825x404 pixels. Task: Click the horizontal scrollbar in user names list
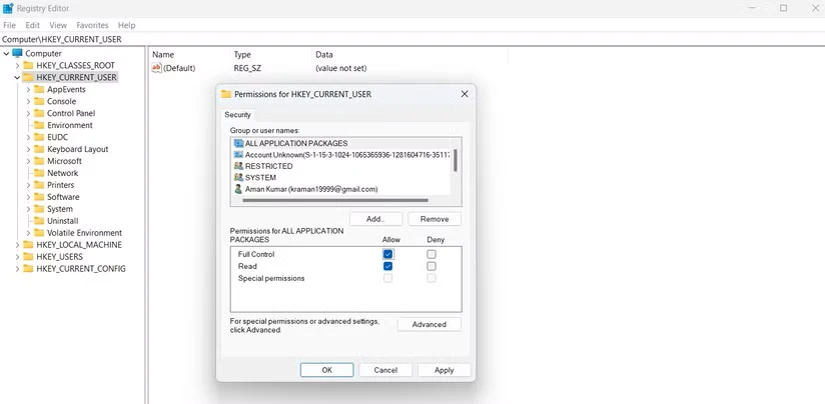click(x=335, y=200)
